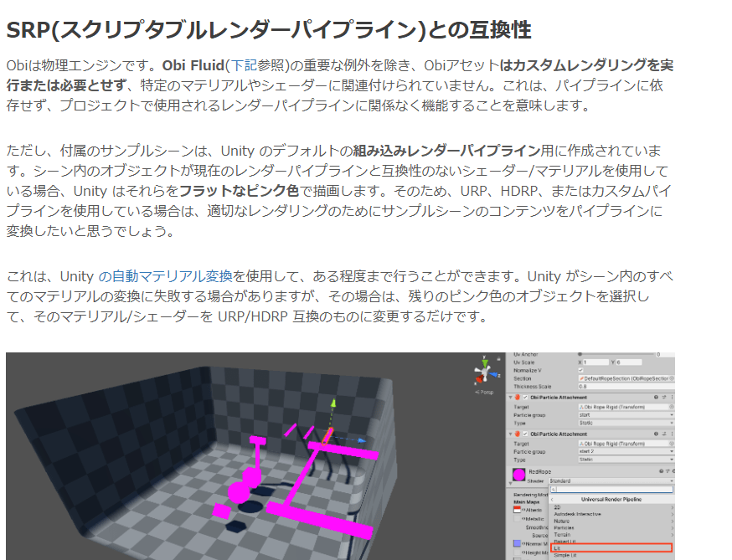Click first Obi Particle Attachment component icon
The height and width of the screenshot is (560, 732).
tap(518, 398)
